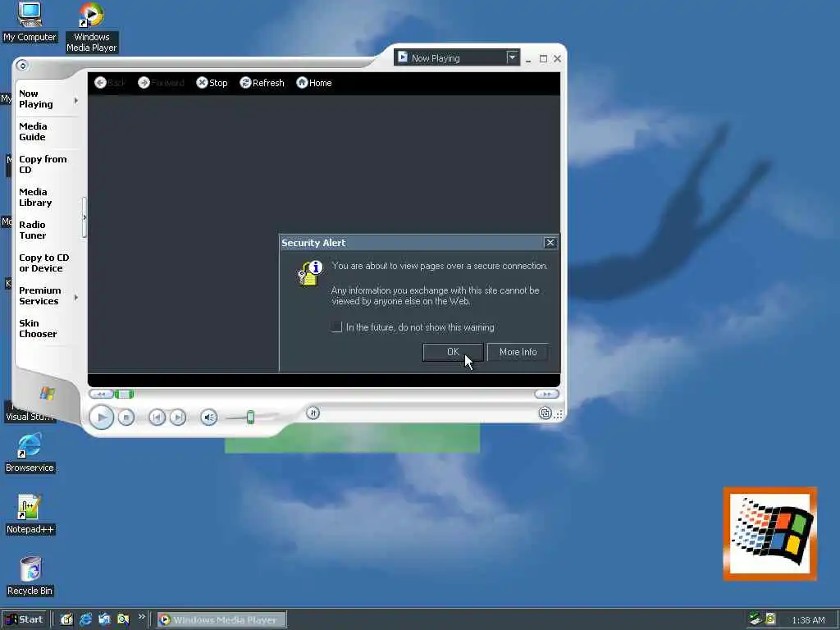Click the Outlook Express Quick Launch icon
Viewport: 840px width, 630px height.
point(104,619)
